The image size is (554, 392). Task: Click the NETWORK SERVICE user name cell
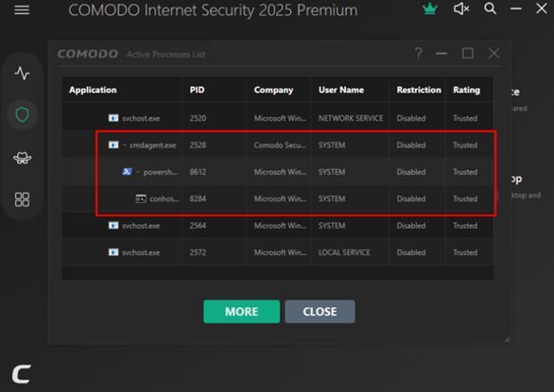click(x=351, y=118)
